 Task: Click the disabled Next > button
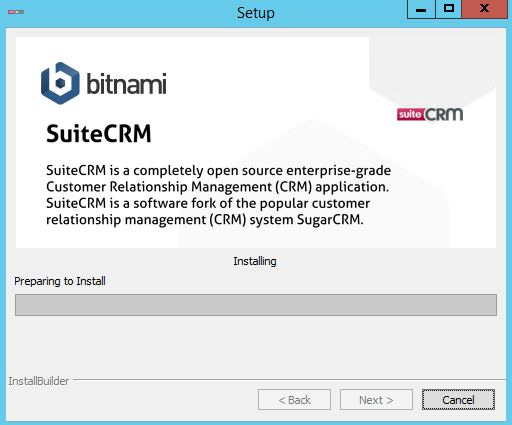pos(376,399)
